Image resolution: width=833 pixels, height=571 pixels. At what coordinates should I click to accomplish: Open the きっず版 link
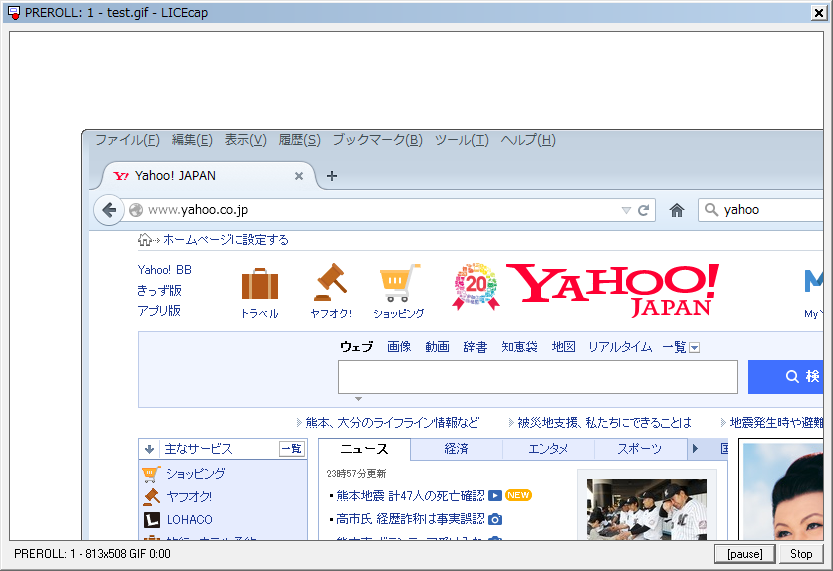click(x=159, y=291)
